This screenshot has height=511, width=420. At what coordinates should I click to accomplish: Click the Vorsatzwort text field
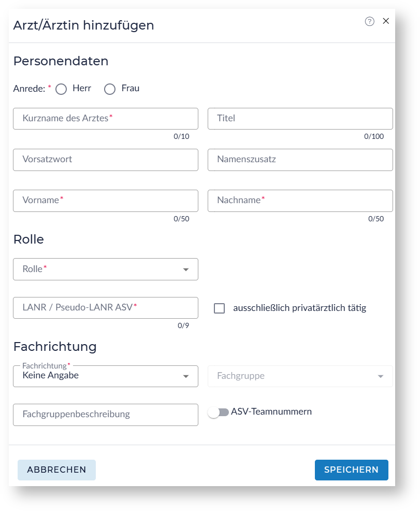point(106,160)
